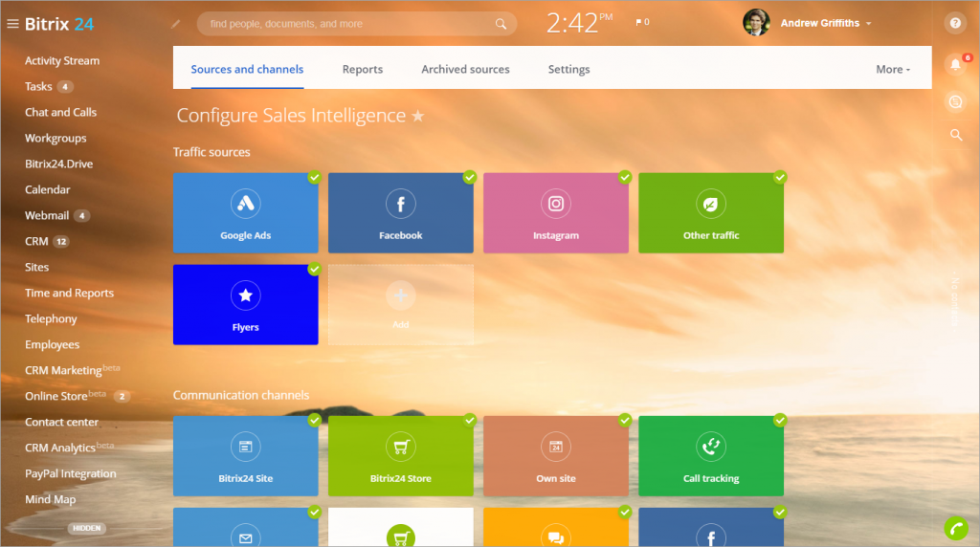Go to Workgroups
This screenshot has height=547, width=980.
[56, 138]
